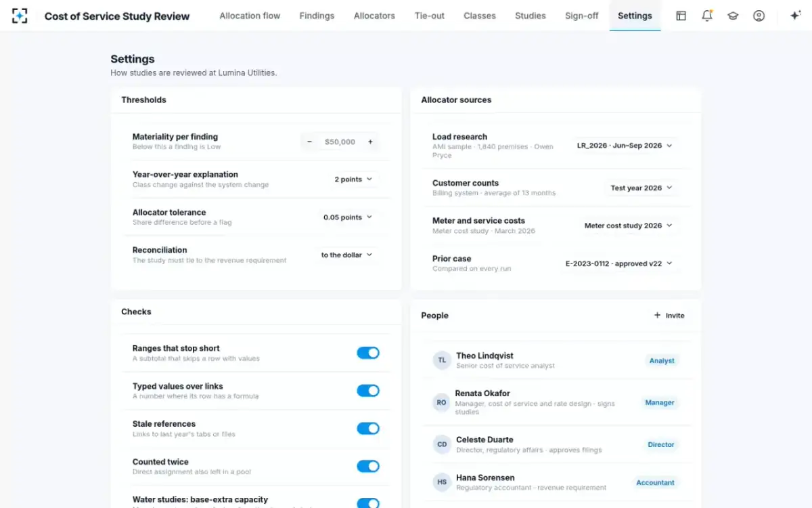Viewport: 812px width, 508px height.
Task: Increase materiality with the plus button
Action: tap(370, 142)
